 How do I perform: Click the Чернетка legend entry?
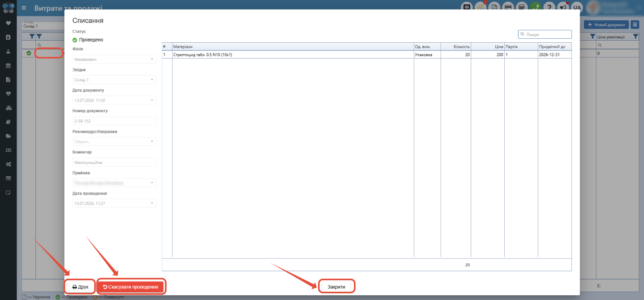36,297
